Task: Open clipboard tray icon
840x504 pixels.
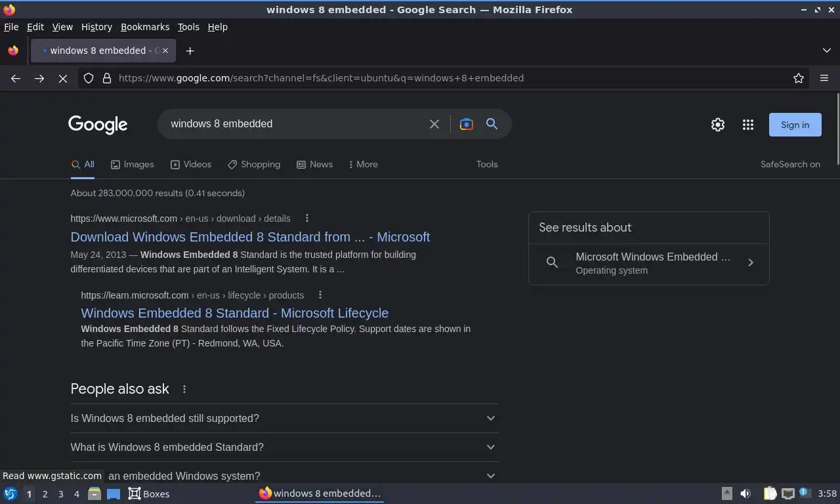Action: (x=770, y=493)
